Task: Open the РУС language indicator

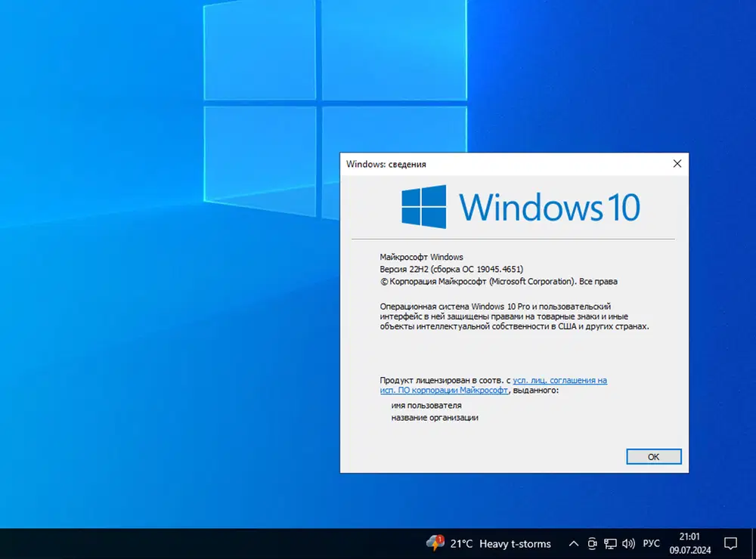Action: 651,543
